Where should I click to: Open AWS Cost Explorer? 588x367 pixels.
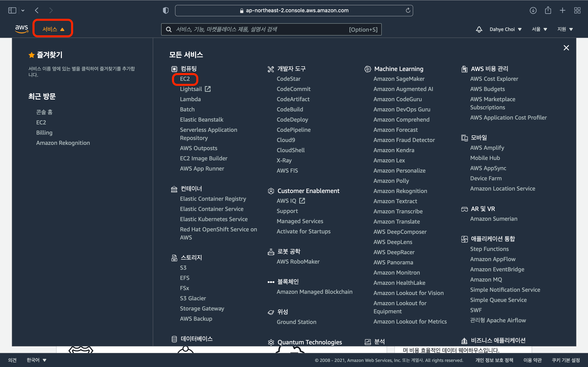[494, 79]
